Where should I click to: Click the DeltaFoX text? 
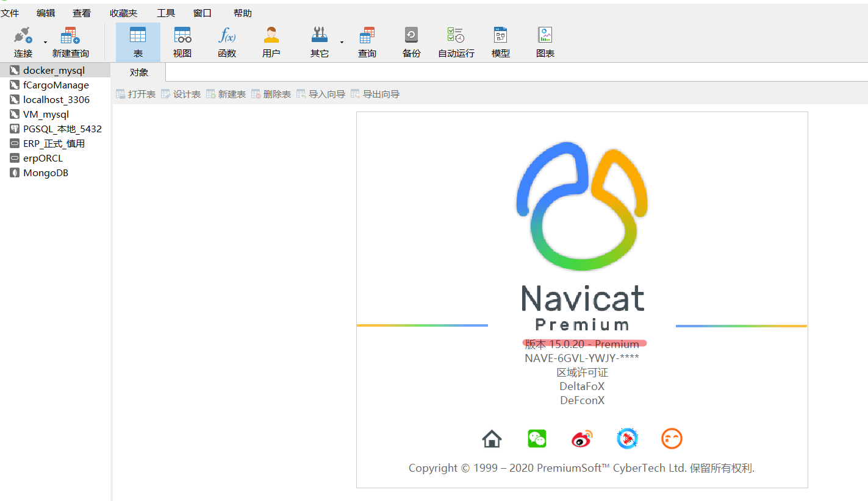(x=583, y=386)
